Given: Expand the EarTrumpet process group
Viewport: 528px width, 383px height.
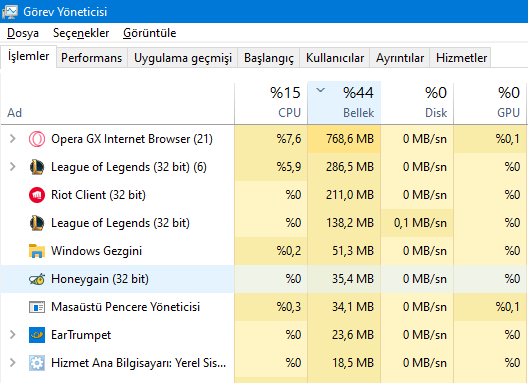Looking at the screenshot, I should click(12, 334).
